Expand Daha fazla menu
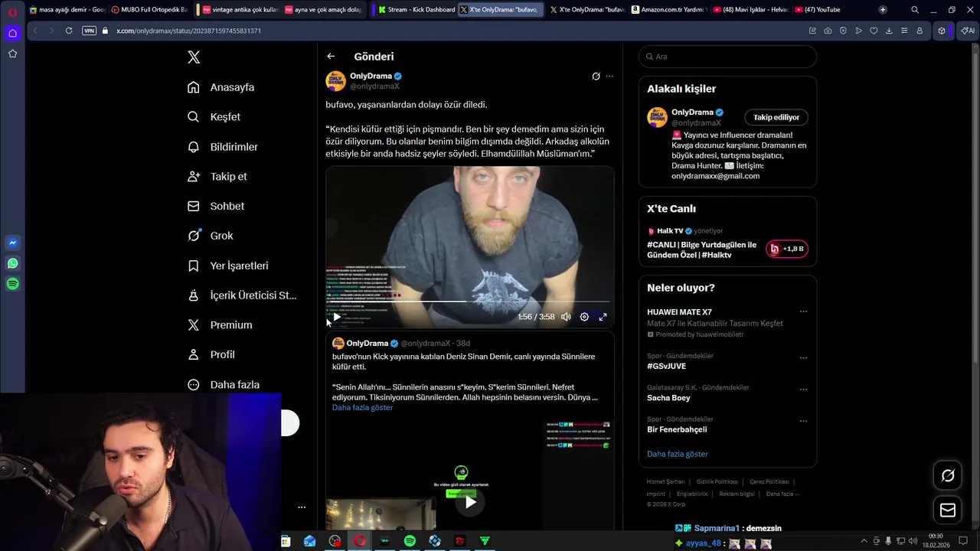The image size is (980, 551). (x=223, y=385)
